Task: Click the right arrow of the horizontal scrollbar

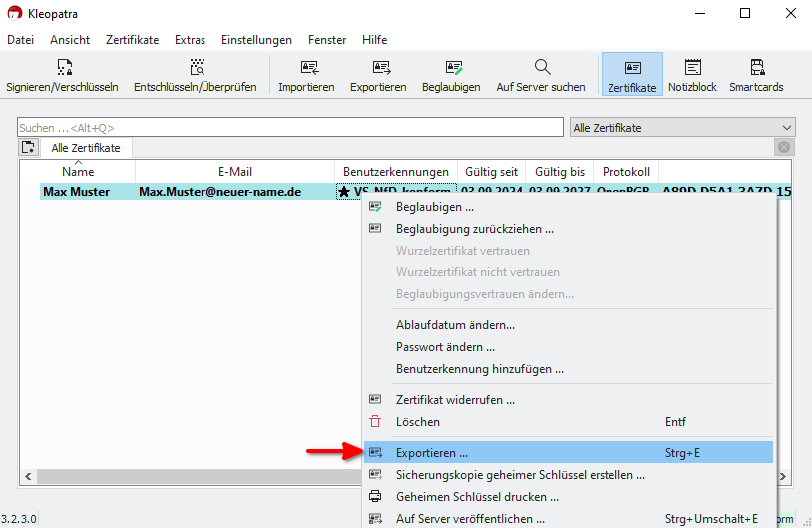Action: click(x=783, y=476)
